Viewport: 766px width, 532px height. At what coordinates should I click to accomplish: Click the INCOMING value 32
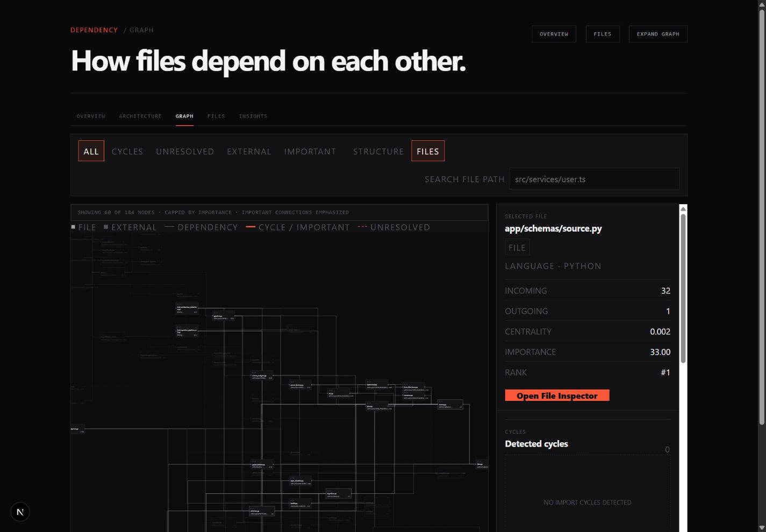coord(665,291)
